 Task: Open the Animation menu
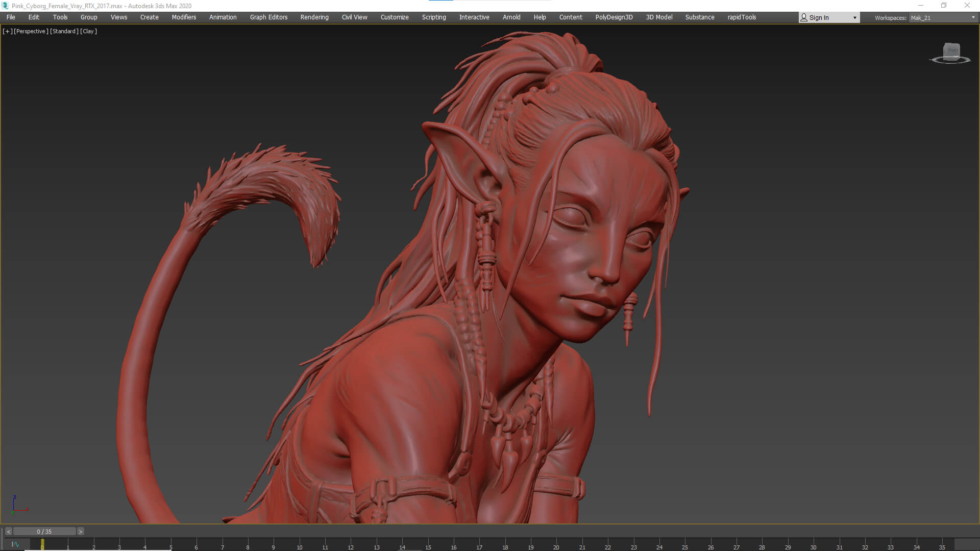(223, 17)
